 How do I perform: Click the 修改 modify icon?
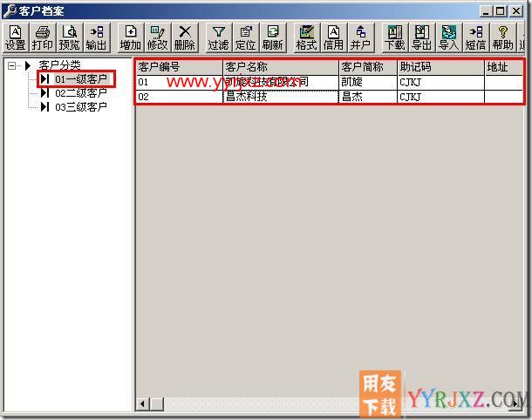click(x=158, y=38)
